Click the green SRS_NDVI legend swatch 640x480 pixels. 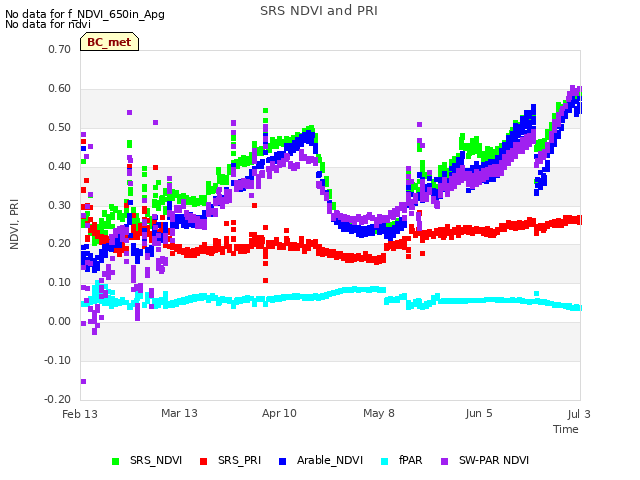pyautogui.click(x=116, y=461)
